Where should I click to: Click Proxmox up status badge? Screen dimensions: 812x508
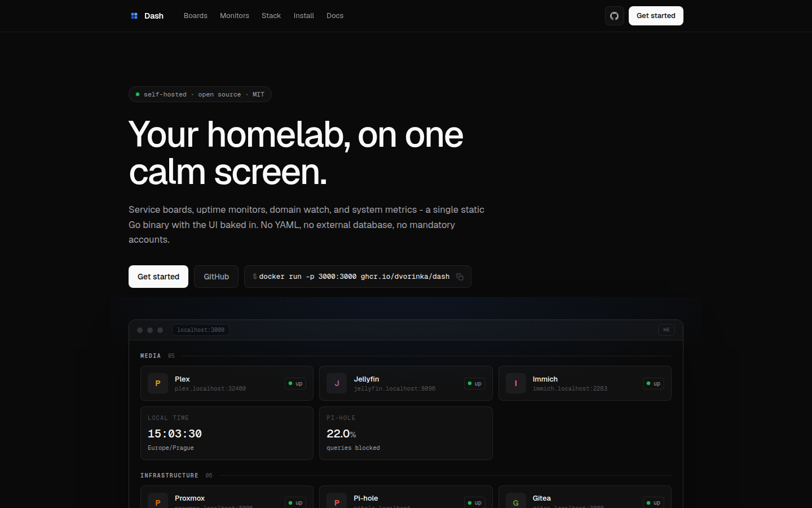click(295, 502)
